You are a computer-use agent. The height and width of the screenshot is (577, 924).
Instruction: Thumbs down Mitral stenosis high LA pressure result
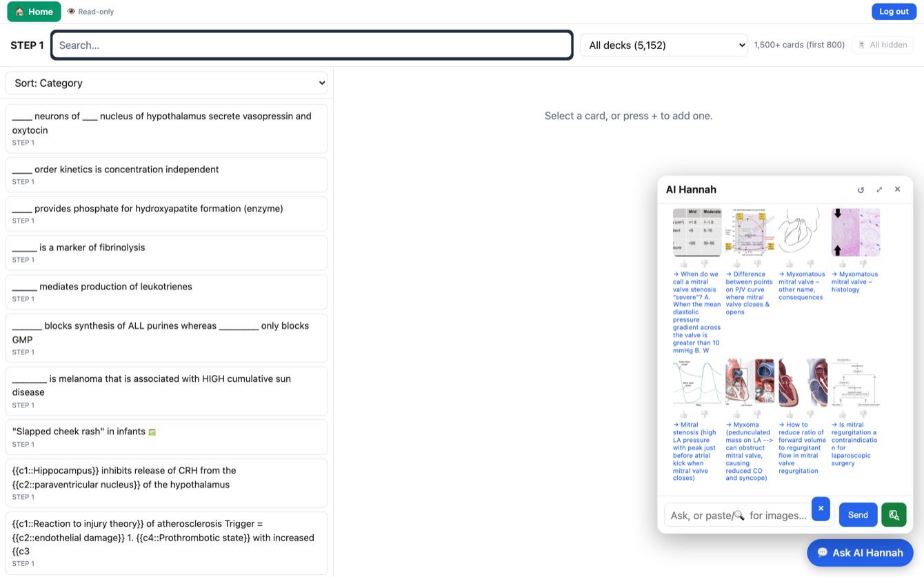pos(705,414)
